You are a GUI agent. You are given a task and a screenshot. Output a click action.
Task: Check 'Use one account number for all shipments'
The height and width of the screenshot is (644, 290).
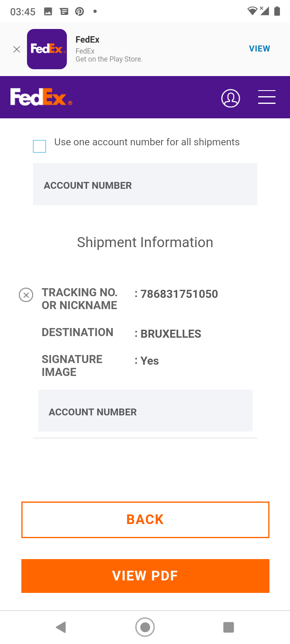pyautogui.click(x=39, y=146)
